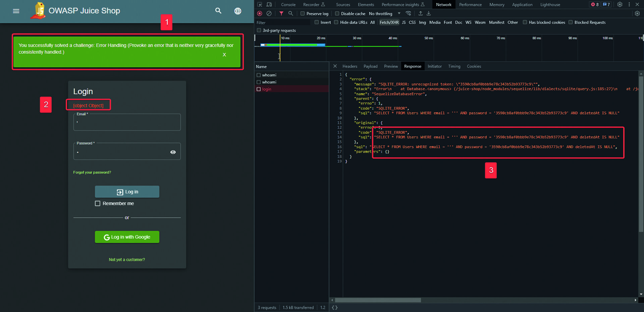The image size is (644, 312).
Task: Check the Remember me checkbox
Action: coord(98,203)
